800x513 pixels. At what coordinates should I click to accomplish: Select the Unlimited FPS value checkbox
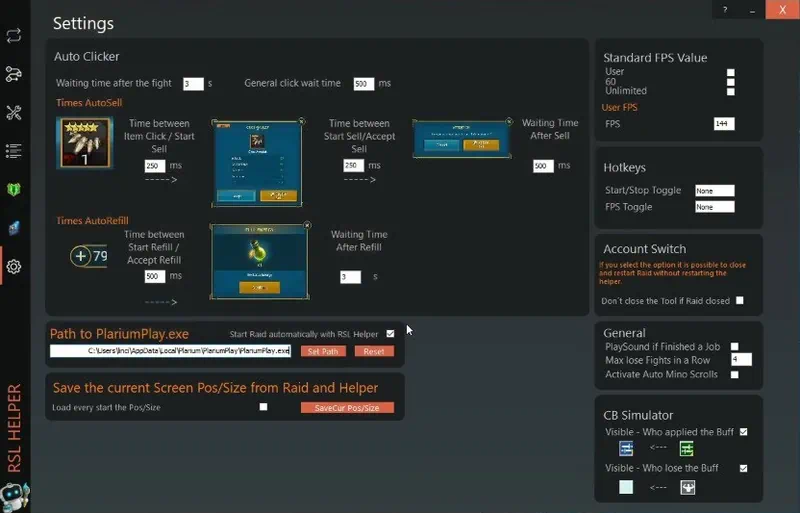pos(731,92)
